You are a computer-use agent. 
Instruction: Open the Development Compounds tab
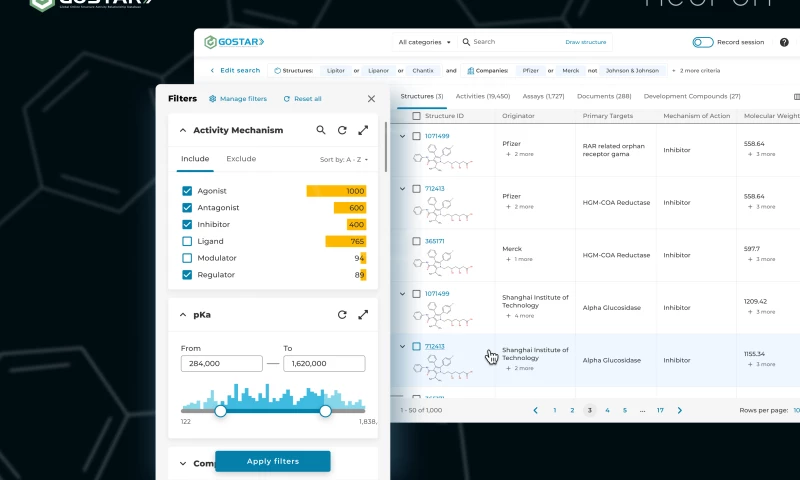(x=692, y=96)
